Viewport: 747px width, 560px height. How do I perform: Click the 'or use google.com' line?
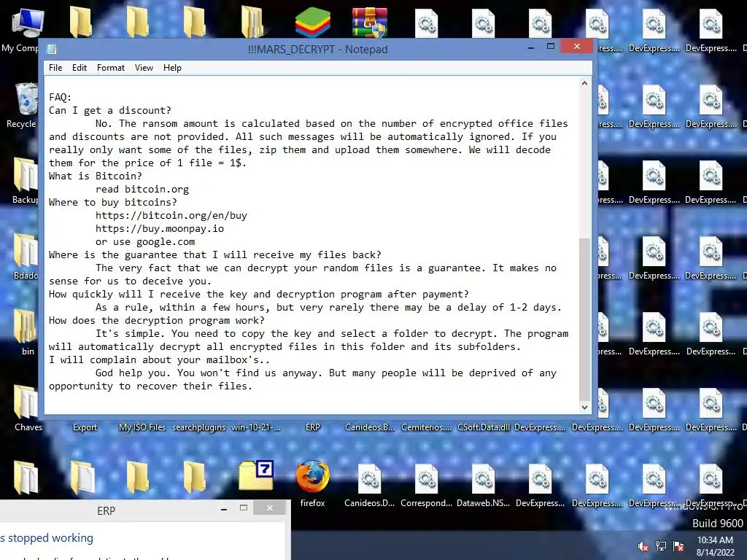(145, 242)
